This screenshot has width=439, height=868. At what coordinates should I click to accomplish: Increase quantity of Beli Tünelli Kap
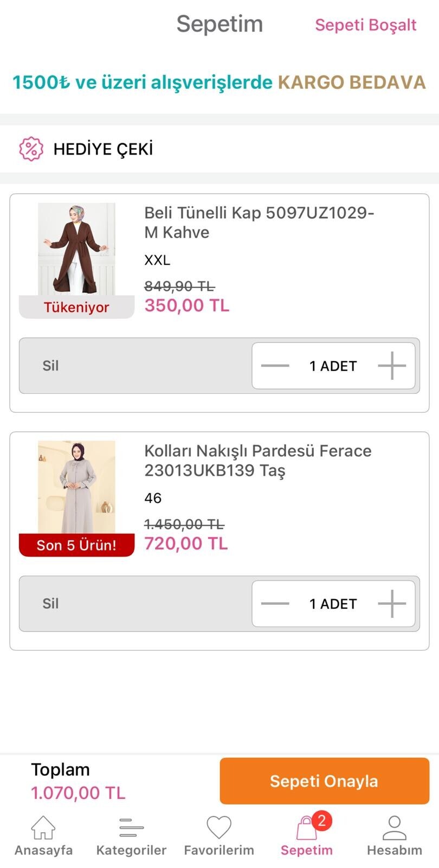point(392,366)
